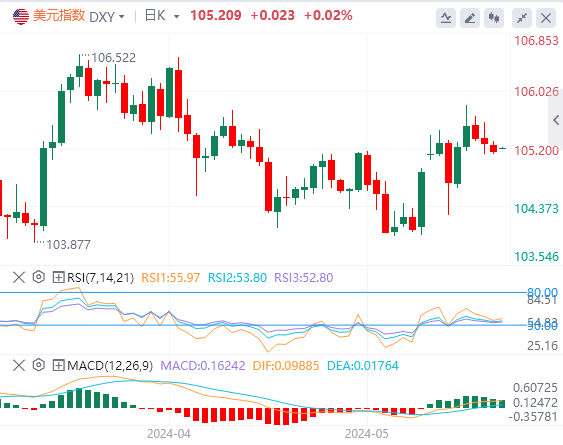
Task: Remove the MACD indicator panel
Action: pos(19,366)
